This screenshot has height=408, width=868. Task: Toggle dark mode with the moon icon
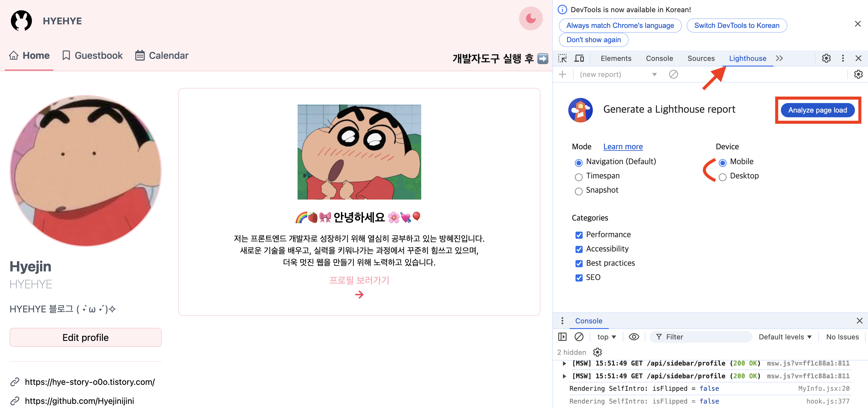530,18
